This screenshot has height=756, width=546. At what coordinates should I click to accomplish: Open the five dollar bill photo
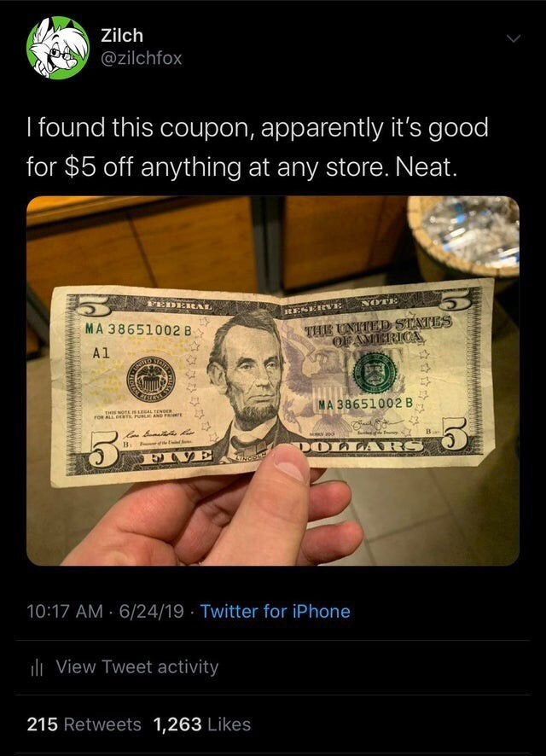pos(273,381)
